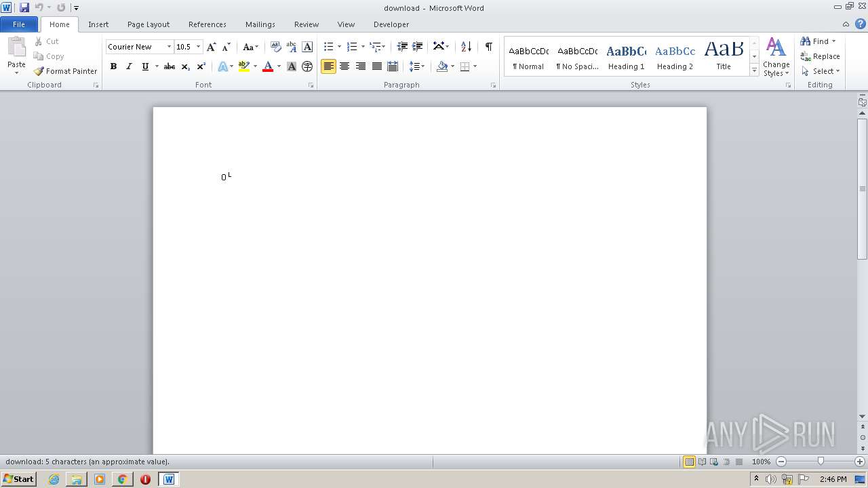Click the Text Effects icon
868x488 pixels.
[222, 66]
